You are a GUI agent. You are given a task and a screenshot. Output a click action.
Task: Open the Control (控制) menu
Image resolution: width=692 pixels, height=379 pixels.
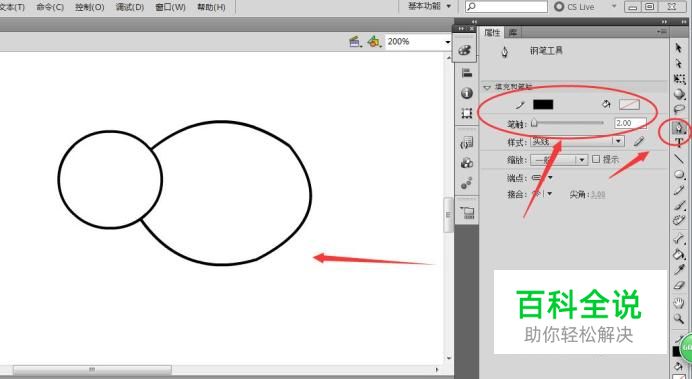(x=90, y=7)
